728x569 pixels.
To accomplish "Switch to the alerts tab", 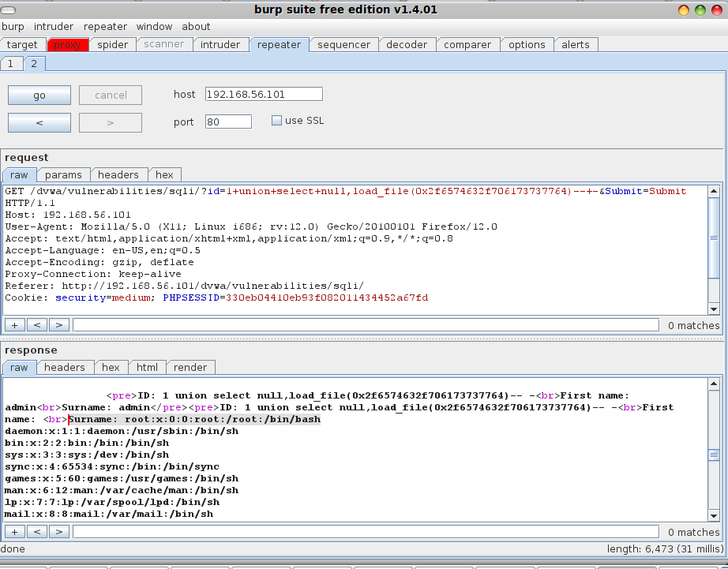I will [x=576, y=44].
